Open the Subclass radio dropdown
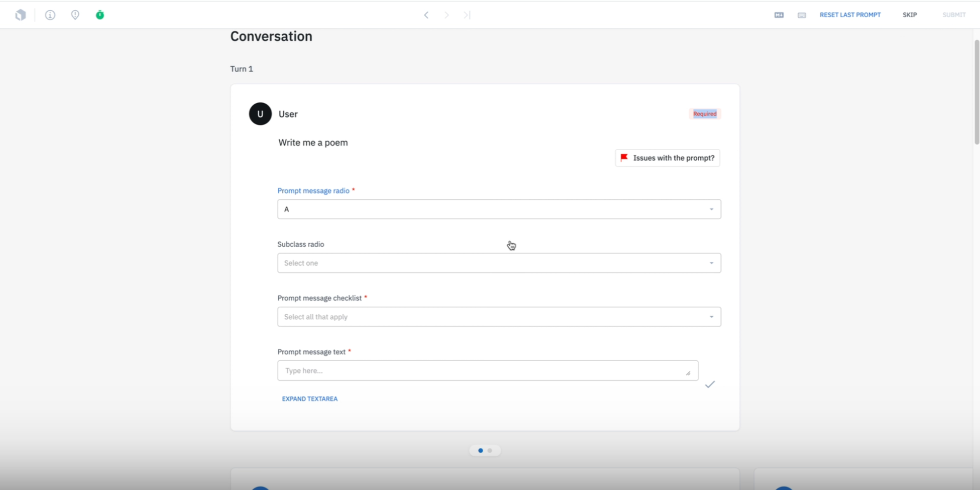 (499, 263)
